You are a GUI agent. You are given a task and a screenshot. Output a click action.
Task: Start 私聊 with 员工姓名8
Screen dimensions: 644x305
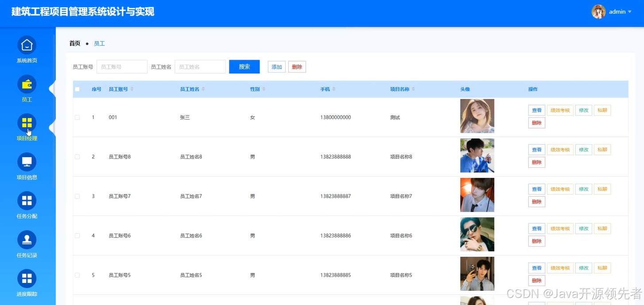coord(602,150)
